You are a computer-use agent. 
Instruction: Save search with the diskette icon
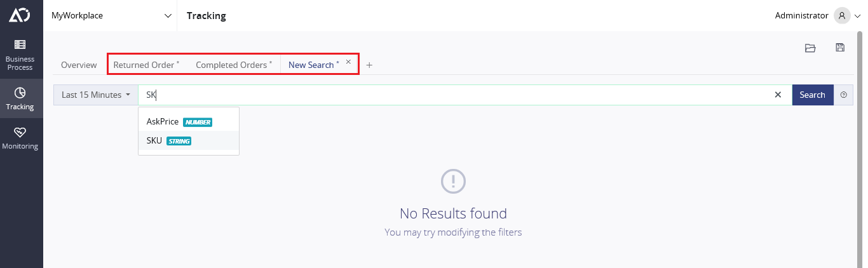(x=840, y=48)
